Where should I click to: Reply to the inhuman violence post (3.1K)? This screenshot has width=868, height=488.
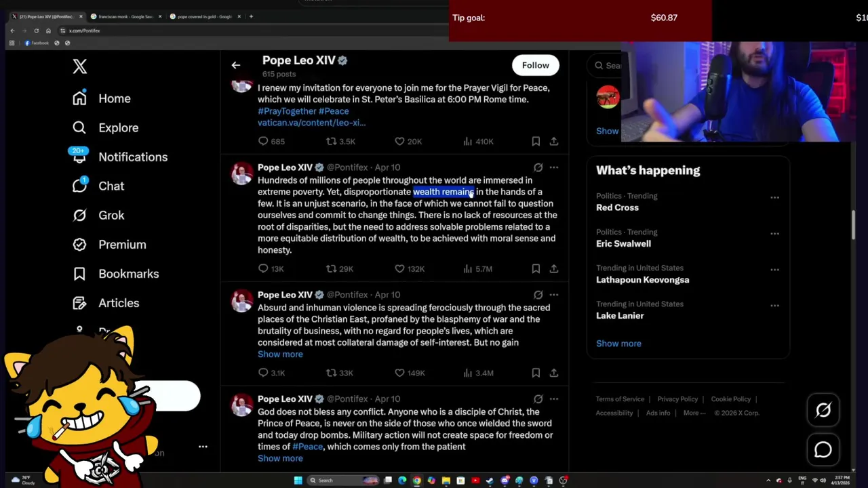271,373
